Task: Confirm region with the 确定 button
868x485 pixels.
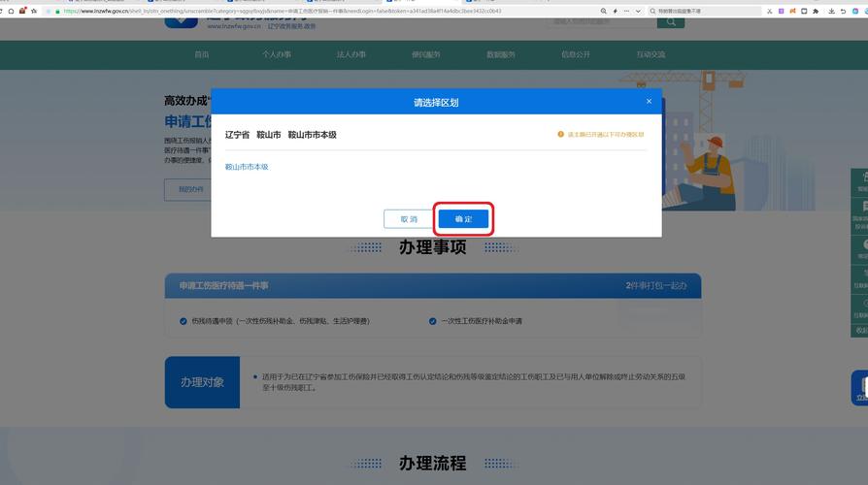Action: point(463,219)
